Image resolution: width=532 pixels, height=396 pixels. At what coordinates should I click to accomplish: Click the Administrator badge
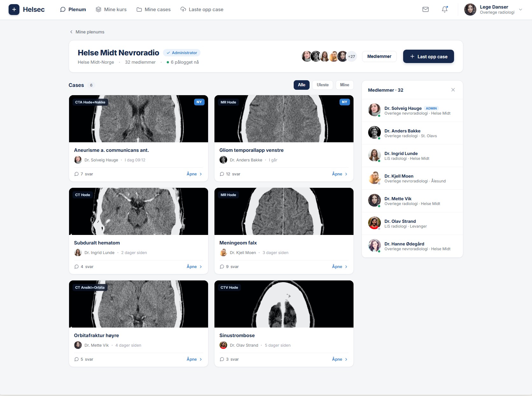(x=182, y=53)
